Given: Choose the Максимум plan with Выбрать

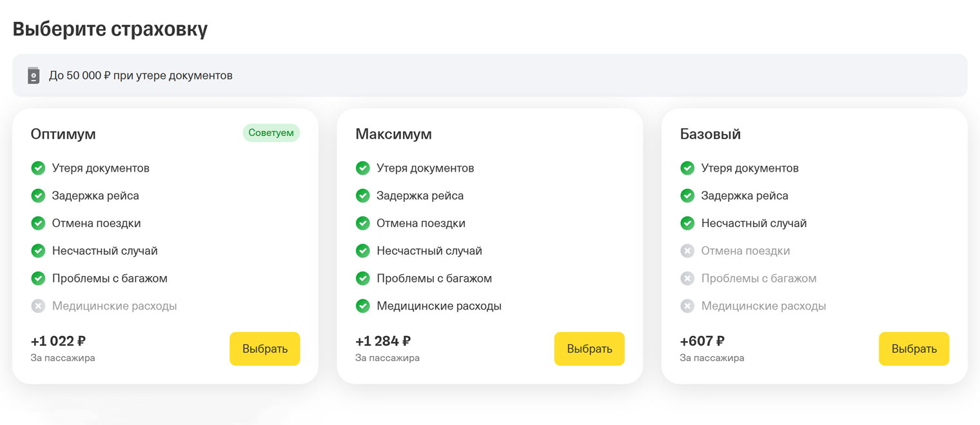Looking at the screenshot, I should tap(589, 349).
